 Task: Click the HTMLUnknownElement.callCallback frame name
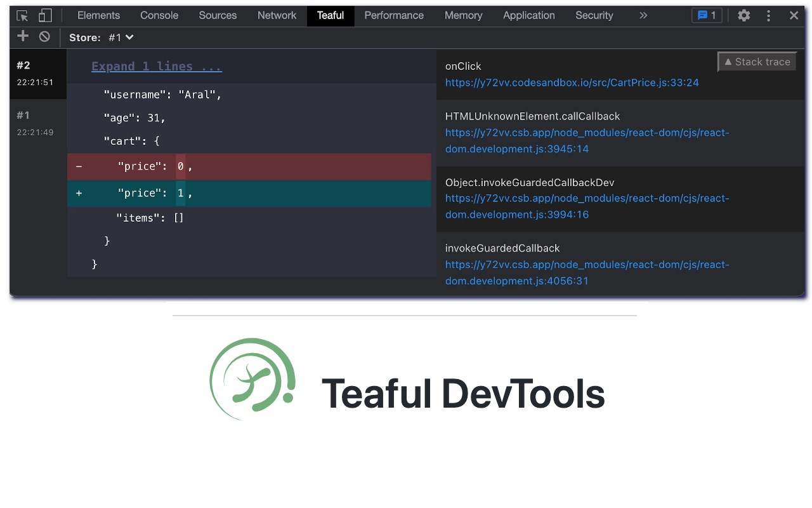click(x=532, y=116)
